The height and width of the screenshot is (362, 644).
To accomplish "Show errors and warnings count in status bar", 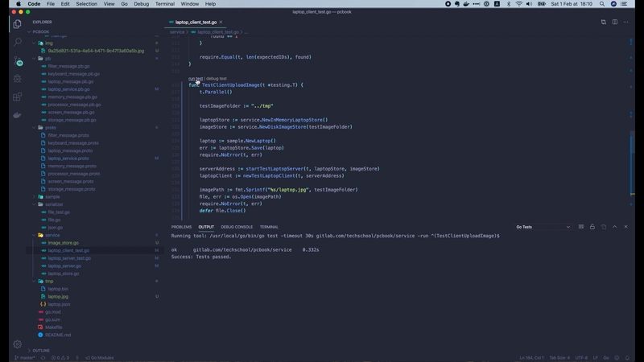I will pos(60,357).
